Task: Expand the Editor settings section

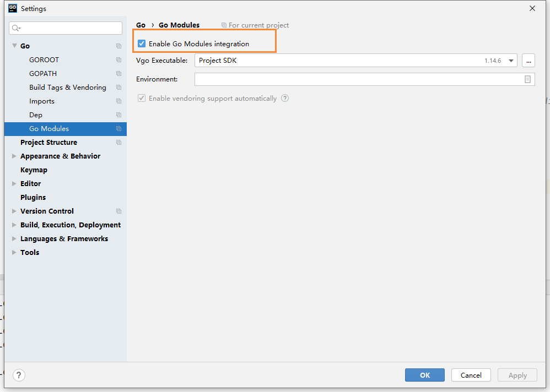Action: pos(14,184)
